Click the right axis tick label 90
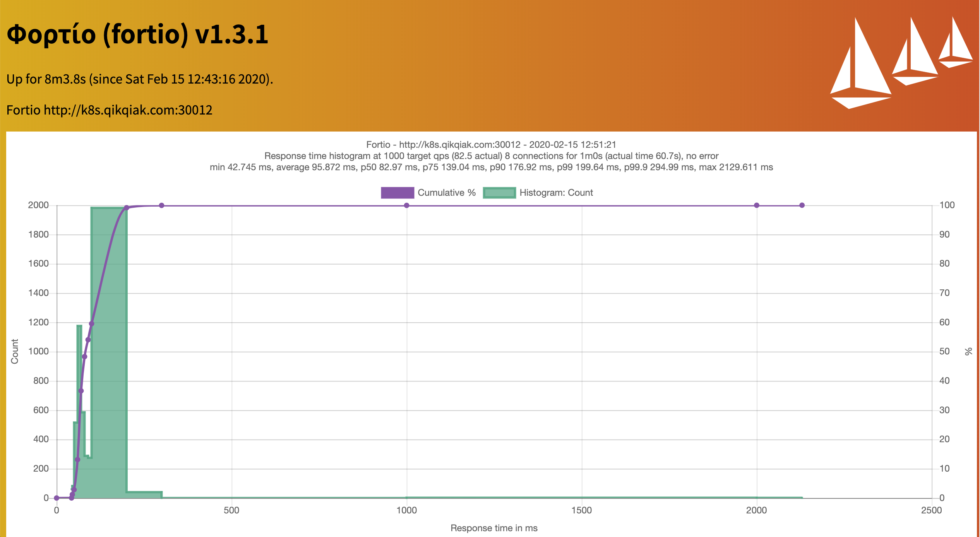This screenshot has height=537, width=980. pyautogui.click(x=944, y=234)
